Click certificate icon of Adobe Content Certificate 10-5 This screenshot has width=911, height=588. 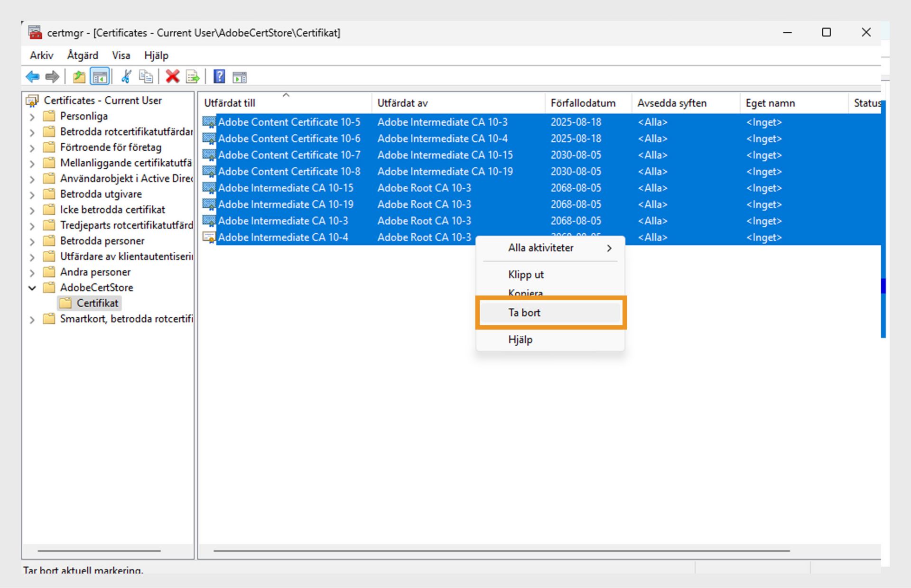tap(209, 122)
